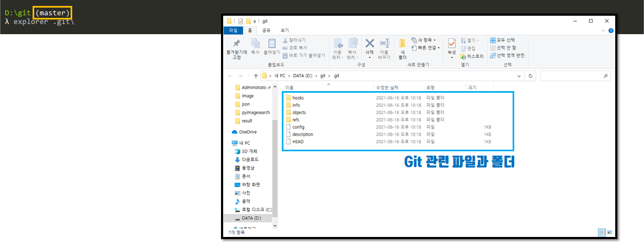Click the 이름 바꾸기 (Rename) icon
Screen dimensions: 644x244
384,43
